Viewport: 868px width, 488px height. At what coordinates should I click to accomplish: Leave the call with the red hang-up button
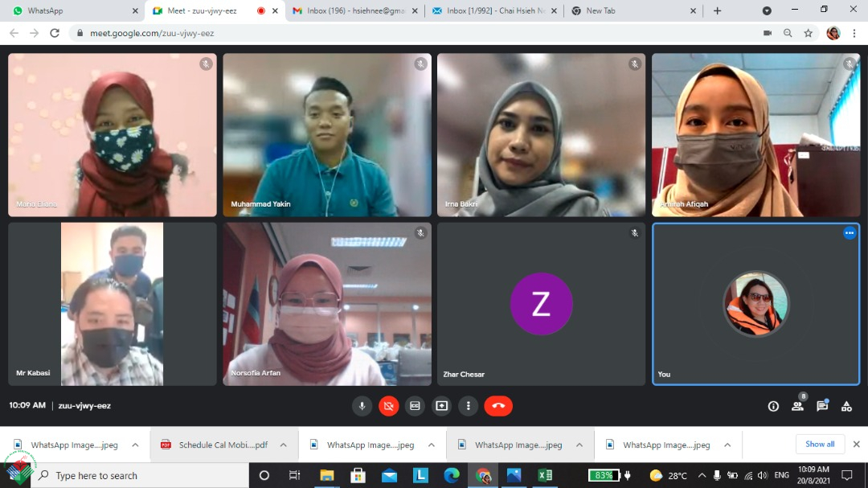point(498,406)
